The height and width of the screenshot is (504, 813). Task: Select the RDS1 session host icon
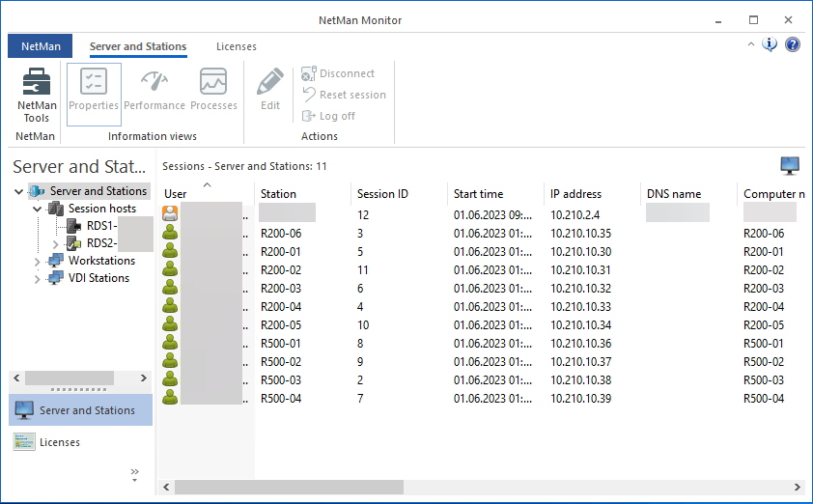[x=74, y=226]
